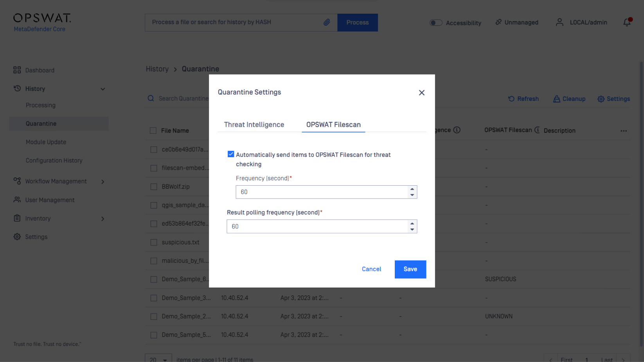
Task: Click the info icon next to Threat Intelligence column
Action: click(457, 130)
